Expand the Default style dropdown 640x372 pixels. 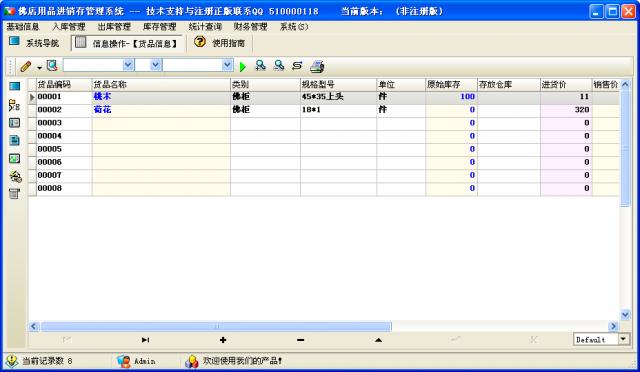pos(623,339)
